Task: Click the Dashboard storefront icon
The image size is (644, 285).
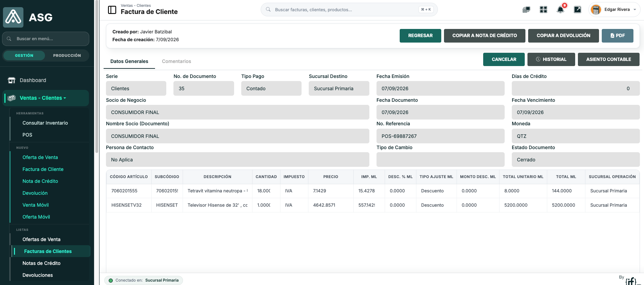Action: click(x=12, y=80)
